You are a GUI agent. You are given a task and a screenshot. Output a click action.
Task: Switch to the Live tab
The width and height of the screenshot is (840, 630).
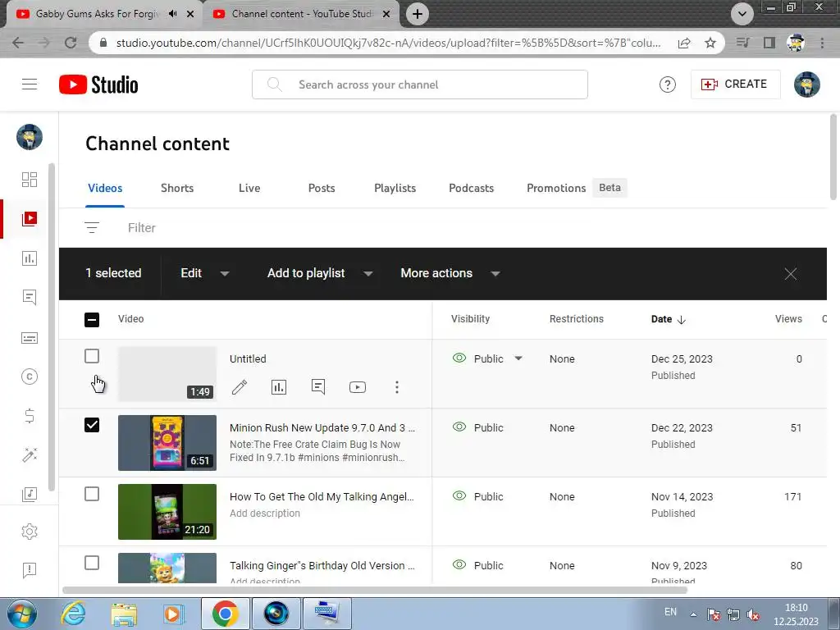[249, 188]
